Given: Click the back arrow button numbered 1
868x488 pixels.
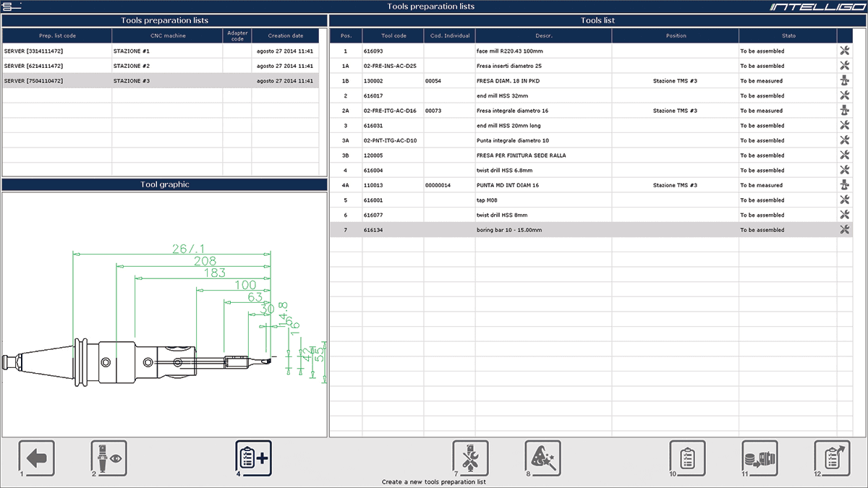Looking at the screenshot, I should (36, 458).
